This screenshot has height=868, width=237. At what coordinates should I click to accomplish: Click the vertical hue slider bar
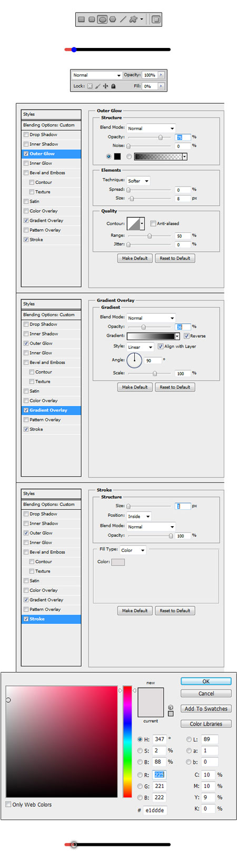click(127, 741)
